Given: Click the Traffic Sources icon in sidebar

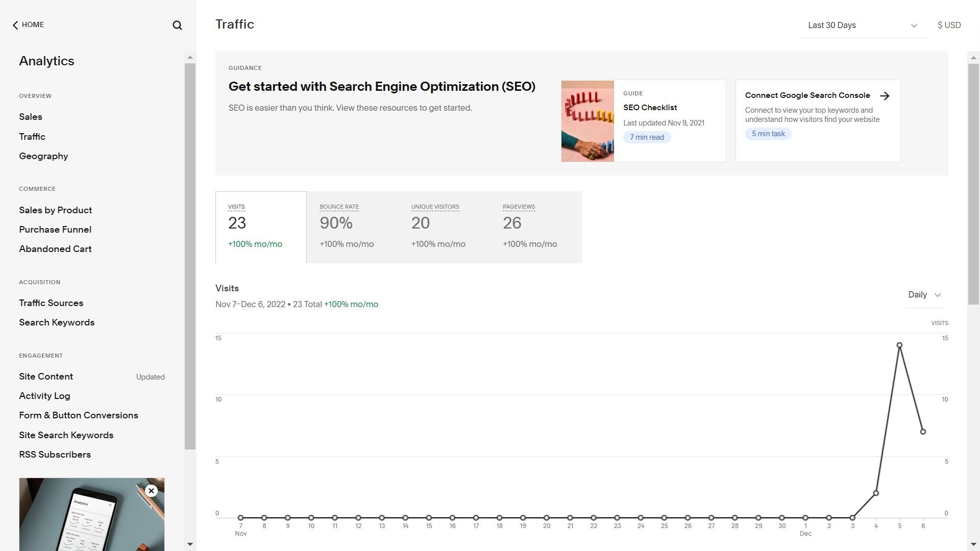Looking at the screenshot, I should pos(51,303).
